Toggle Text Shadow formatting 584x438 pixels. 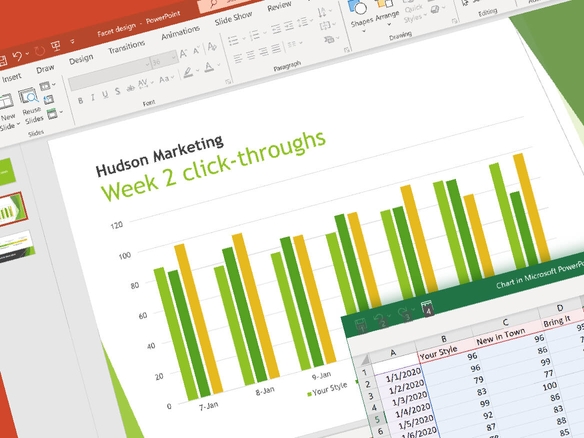(118, 91)
